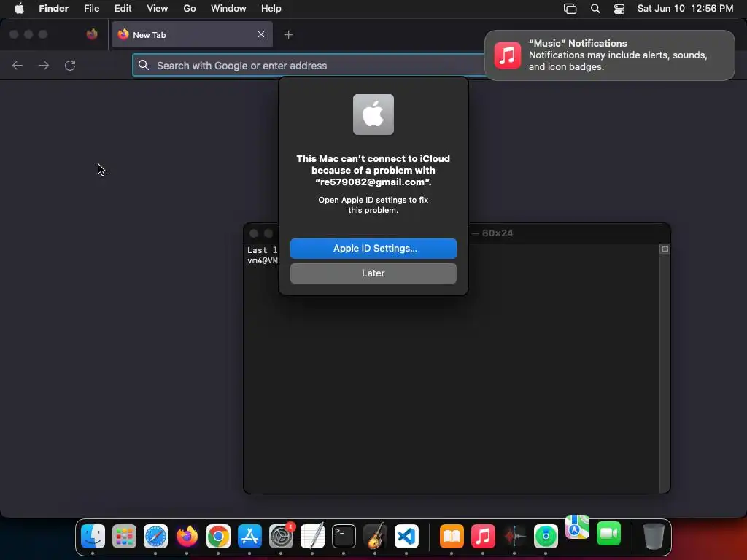The width and height of the screenshot is (747, 560).
Task: Open Control Center in menu bar
Action: (x=619, y=8)
